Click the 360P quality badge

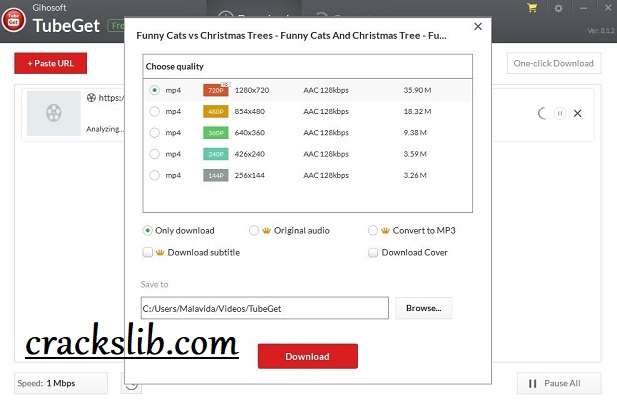pos(216,133)
